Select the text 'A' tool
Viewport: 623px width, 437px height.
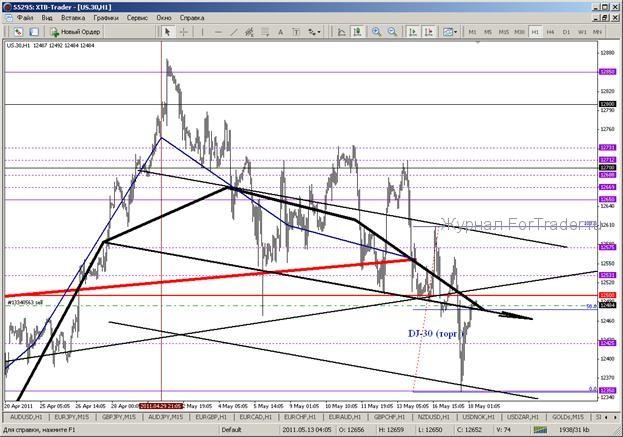(x=281, y=32)
